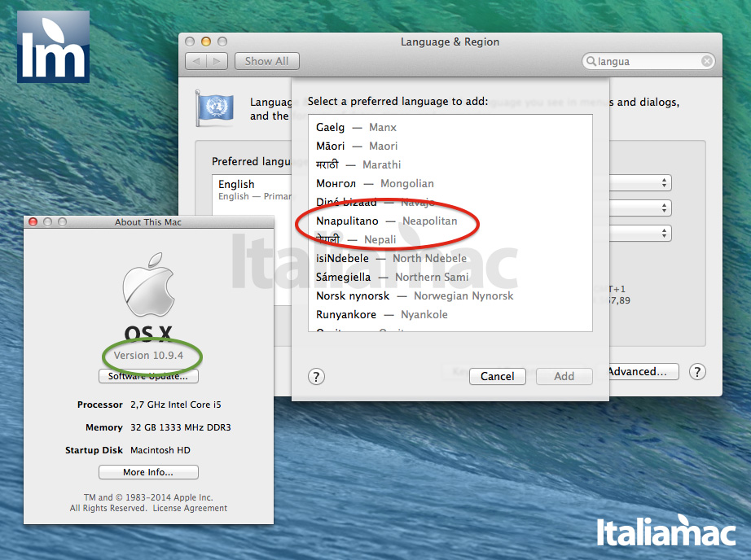751x560 pixels.
Task: Clear the search field with the X icon
Action: click(706, 61)
